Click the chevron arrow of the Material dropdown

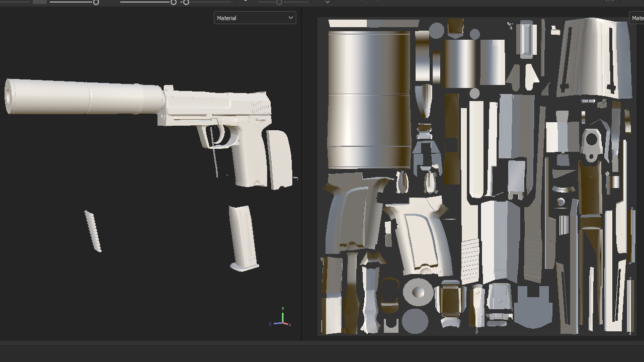290,18
